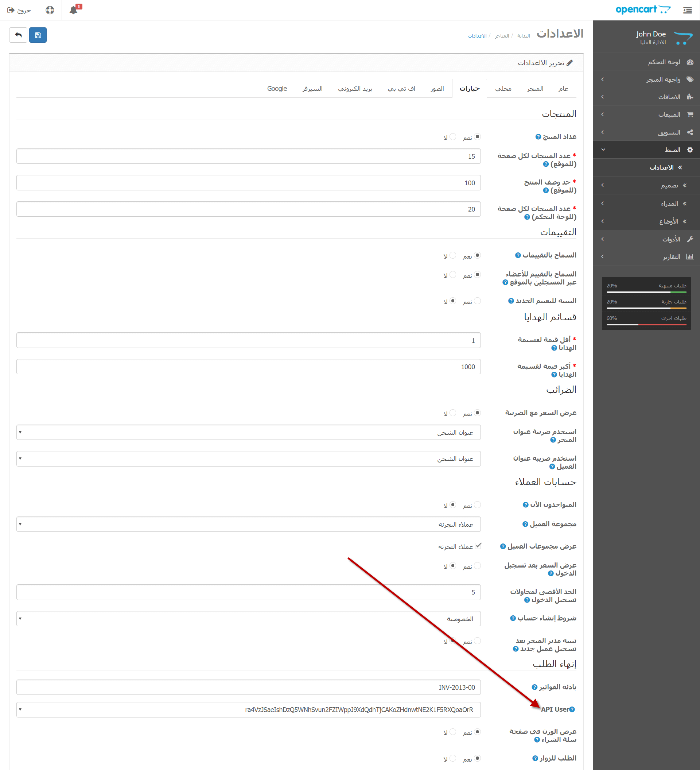Switch to Google tab
The height and width of the screenshot is (770, 700).
pyautogui.click(x=277, y=89)
